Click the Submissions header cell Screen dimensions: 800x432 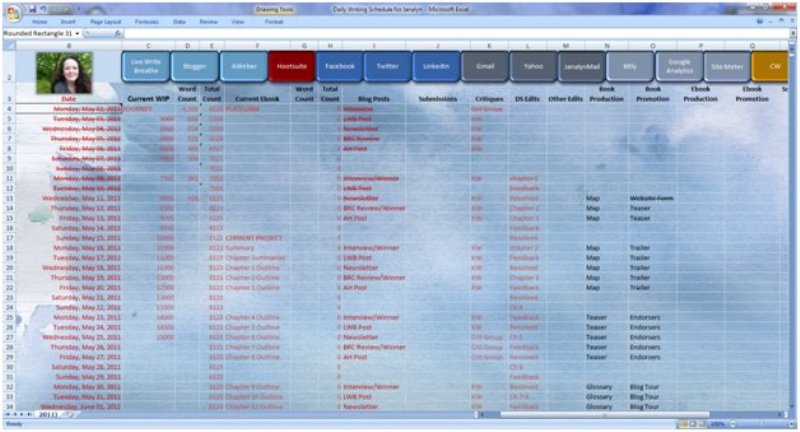click(x=438, y=99)
